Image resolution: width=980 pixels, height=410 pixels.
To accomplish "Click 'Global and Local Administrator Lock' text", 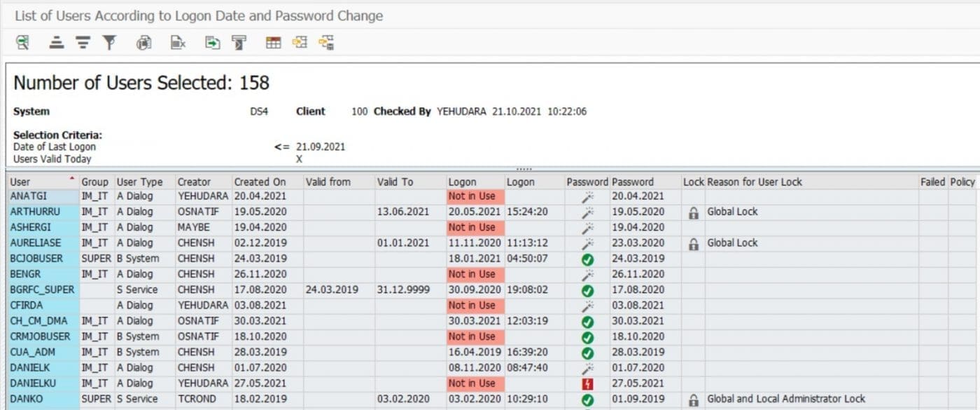I will (x=786, y=399).
